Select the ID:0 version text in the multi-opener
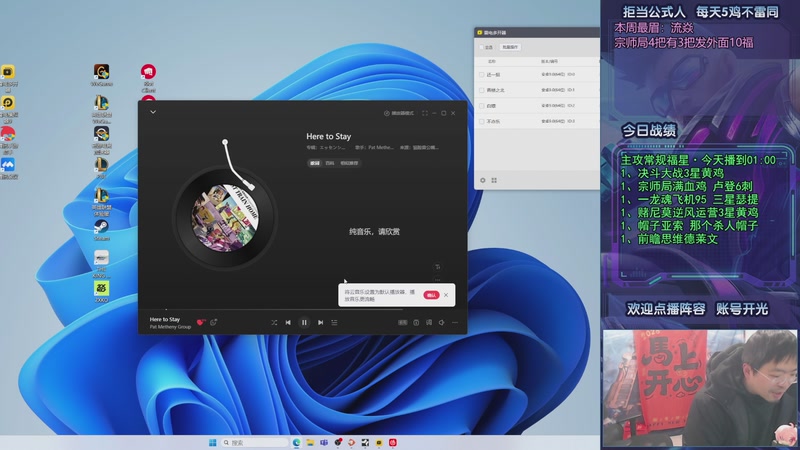This screenshot has height=450, width=800. [558, 74]
